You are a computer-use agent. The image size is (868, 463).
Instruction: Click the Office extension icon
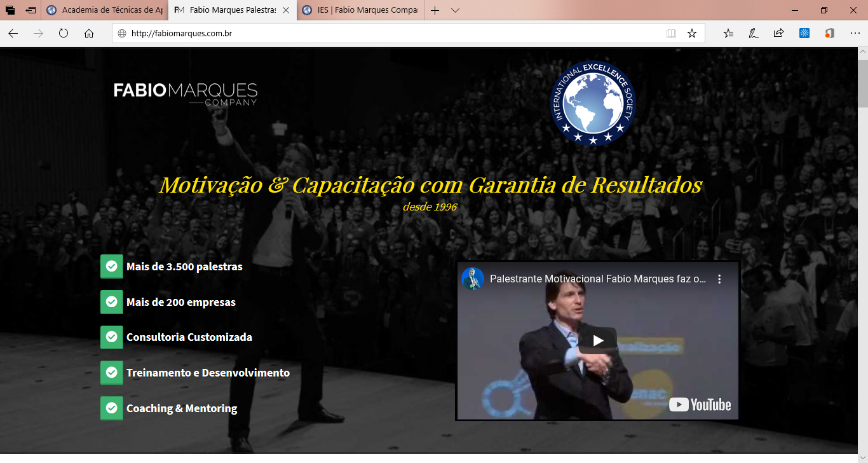[x=829, y=34]
